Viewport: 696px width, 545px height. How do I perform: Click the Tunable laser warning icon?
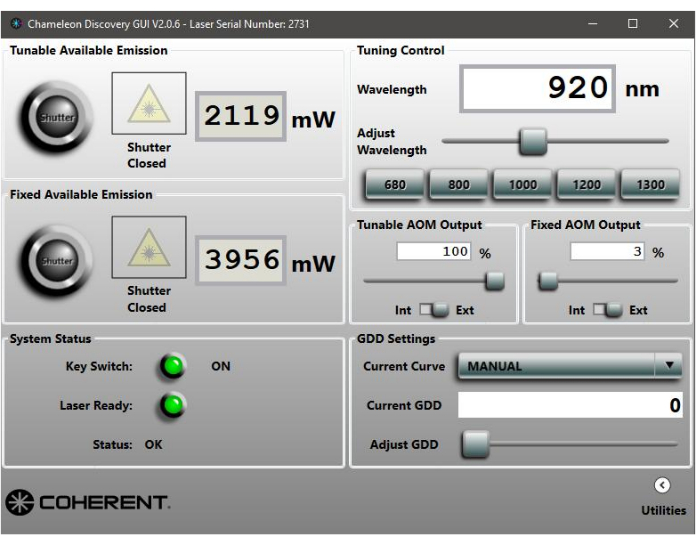149,103
